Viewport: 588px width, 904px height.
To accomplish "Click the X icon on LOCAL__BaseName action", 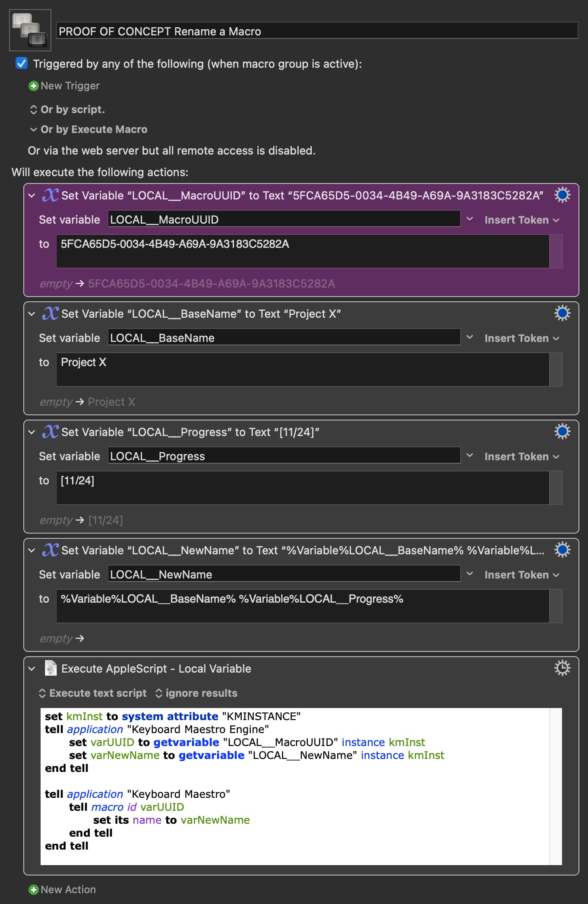I will pos(51,313).
